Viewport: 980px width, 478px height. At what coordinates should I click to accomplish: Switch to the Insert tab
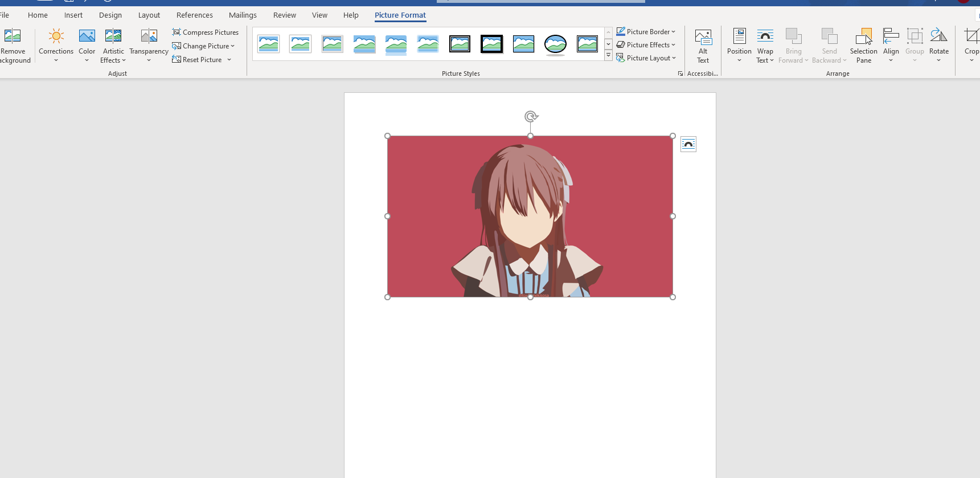pyautogui.click(x=73, y=15)
